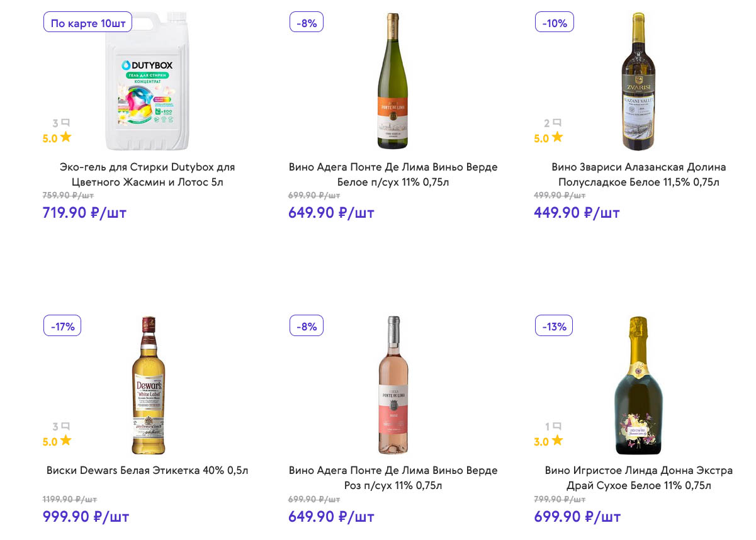
Task: Click the -17% discount badge on Dewars
Action: pyautogui.click(x=62, y=326)
